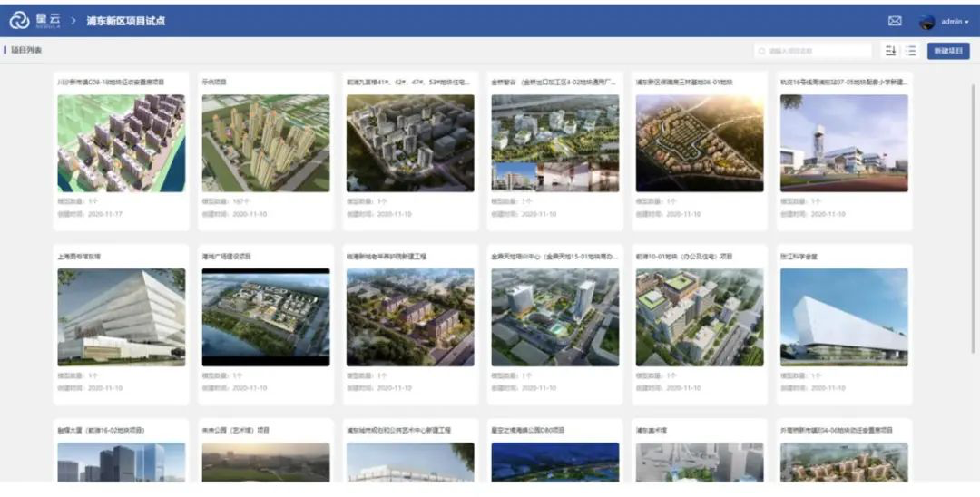
Task: Click the 港城广场建设项目 card title
Action: point(226,256)
